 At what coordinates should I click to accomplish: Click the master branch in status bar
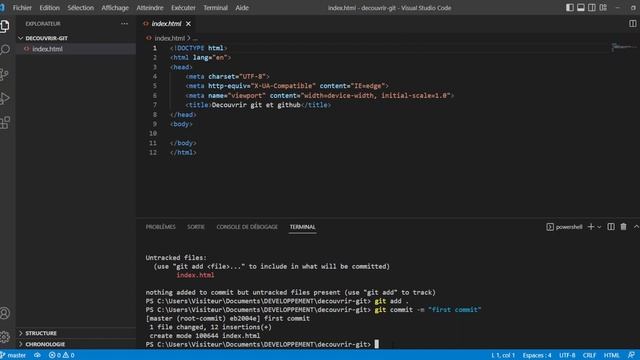pos(13,355)
